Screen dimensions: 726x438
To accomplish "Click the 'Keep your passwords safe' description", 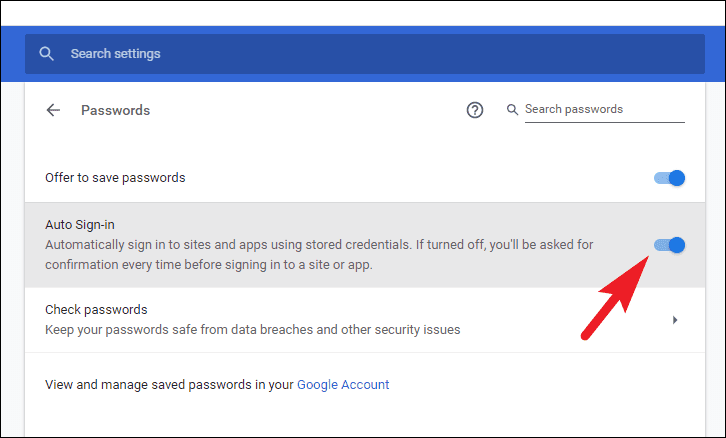I will pos(252,329).
